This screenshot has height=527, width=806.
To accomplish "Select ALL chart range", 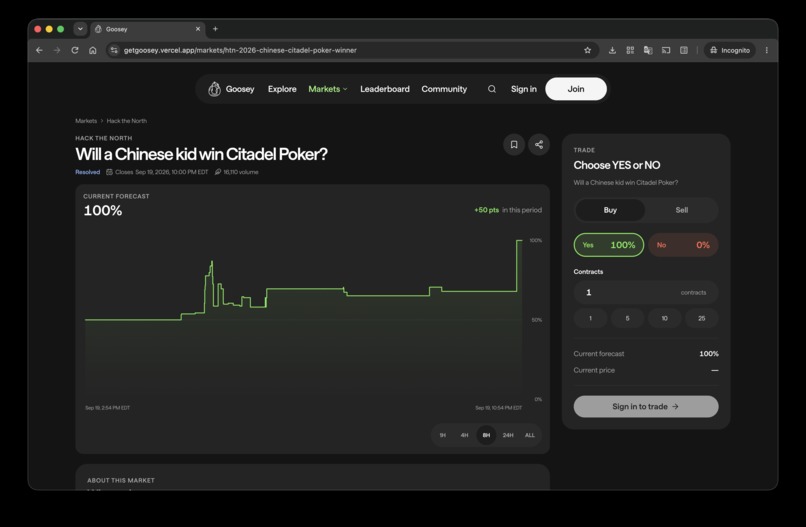I will click(x=529, y=435).
